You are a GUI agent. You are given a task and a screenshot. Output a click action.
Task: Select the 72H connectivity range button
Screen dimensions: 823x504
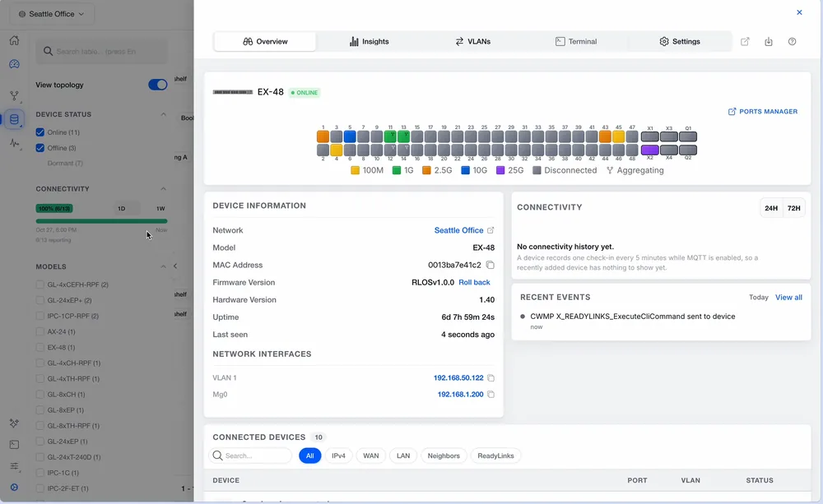tap(793, 208)
